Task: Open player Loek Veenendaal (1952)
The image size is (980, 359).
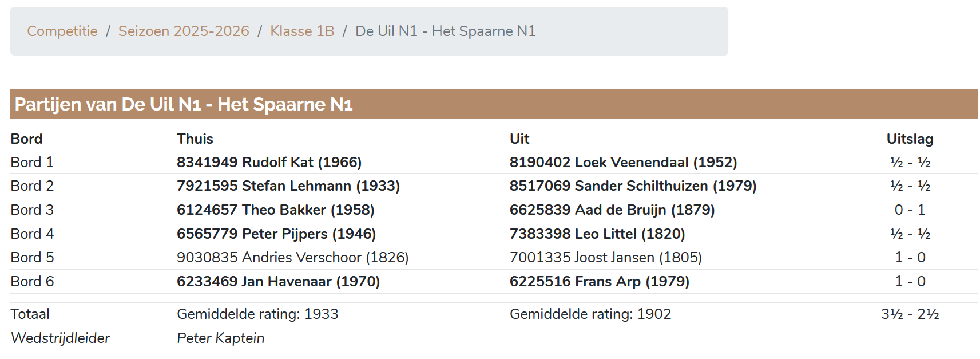Action: pos(623,162)
